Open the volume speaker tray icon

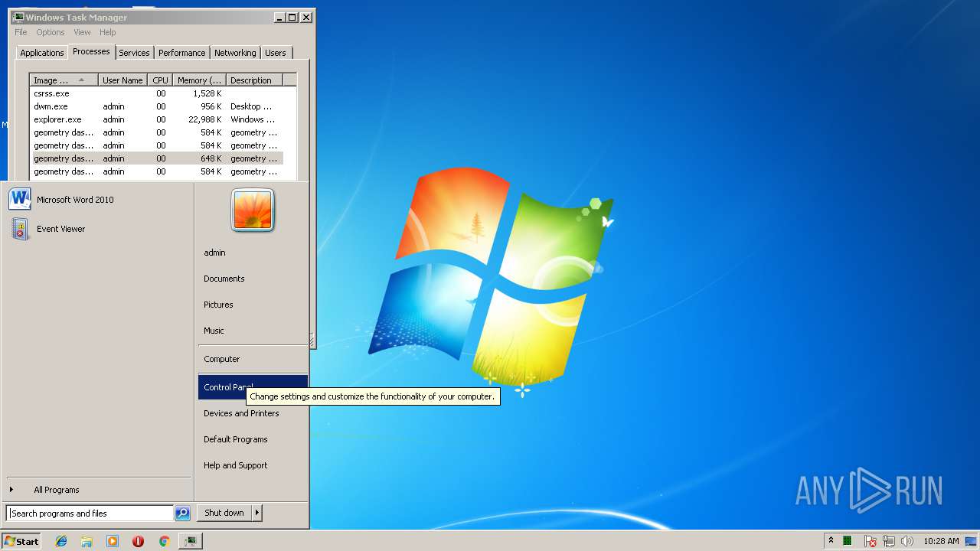tap(907, 541)
